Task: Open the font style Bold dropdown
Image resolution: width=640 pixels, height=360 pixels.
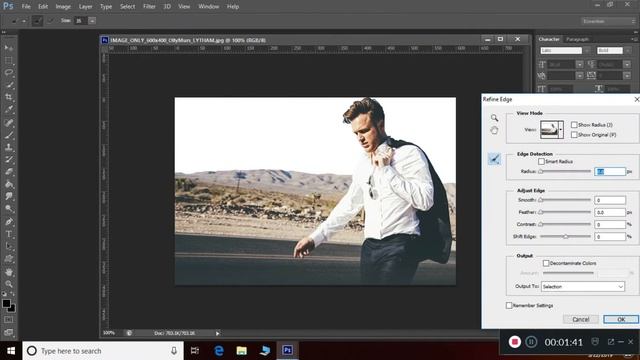Action: (x=627, y=51)
